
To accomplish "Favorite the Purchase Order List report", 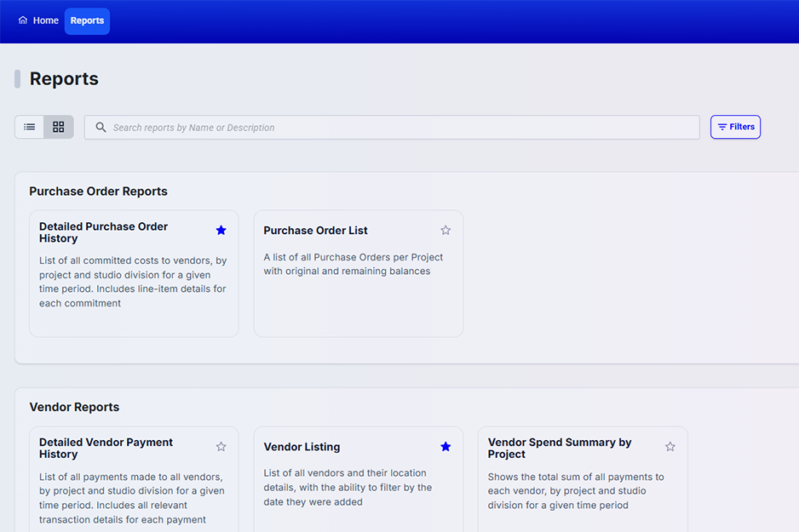I will pyautogui.click(x=445, y=231).
